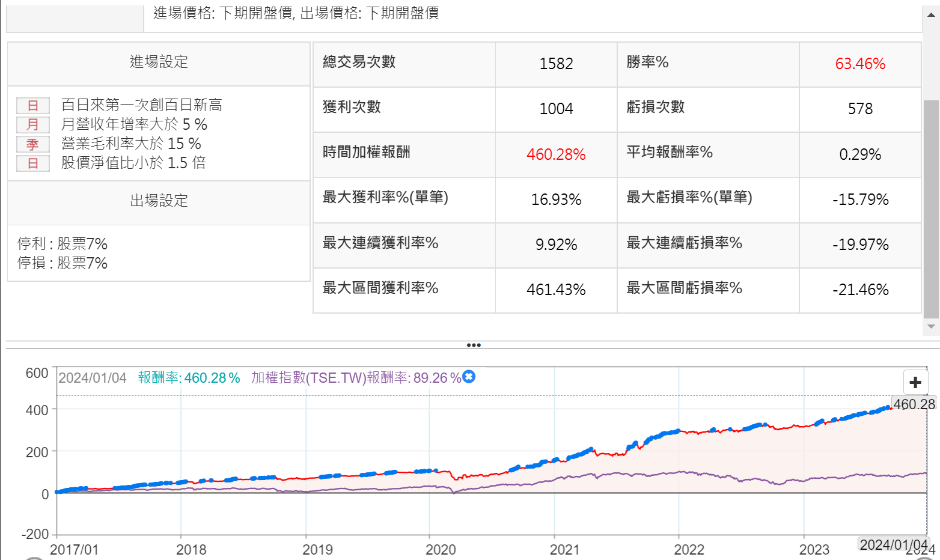Click the scrollbar down arrow

coord(931,327)
